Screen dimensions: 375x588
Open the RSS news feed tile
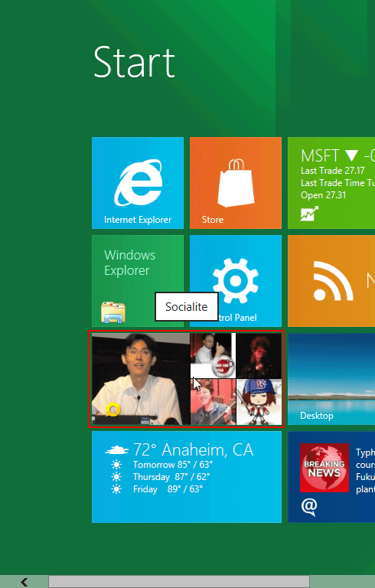(x=331, y=281)
